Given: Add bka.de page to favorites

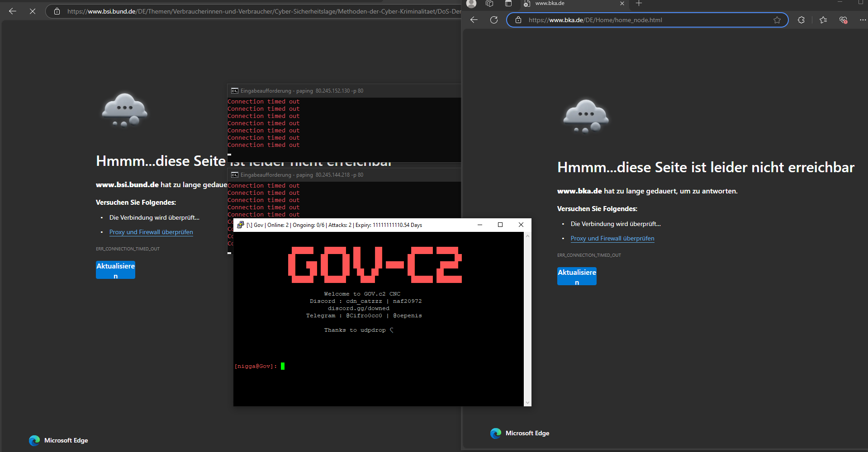Looking at the screenshot, I should [777, 20].
